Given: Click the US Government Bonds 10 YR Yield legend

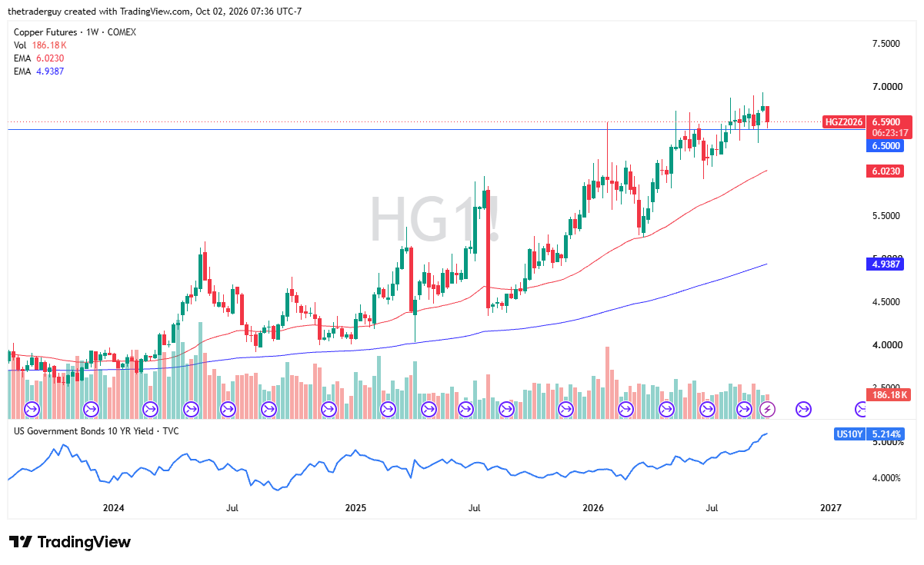Looking at the screenshot, I should tap(96, 431).
